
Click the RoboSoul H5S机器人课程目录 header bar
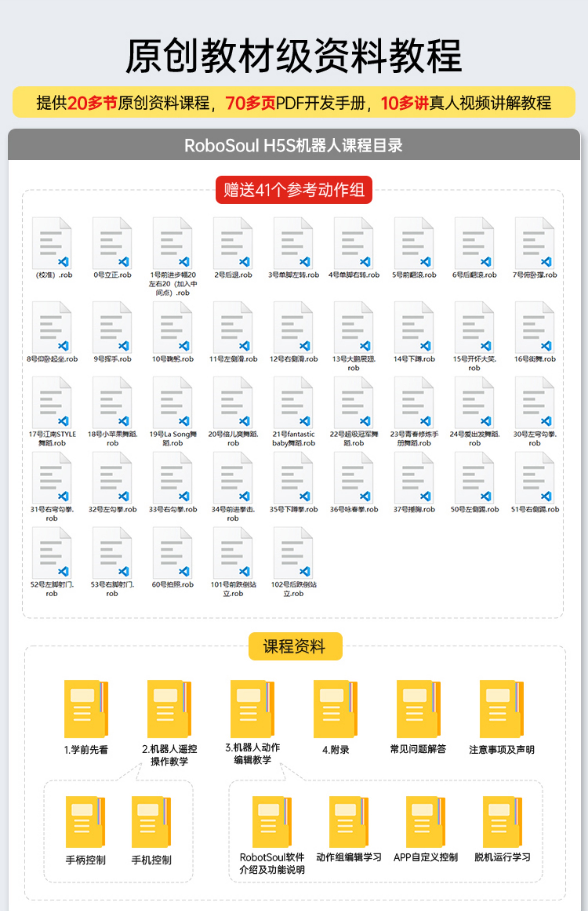pyautogui.click(x=294, y=145)
